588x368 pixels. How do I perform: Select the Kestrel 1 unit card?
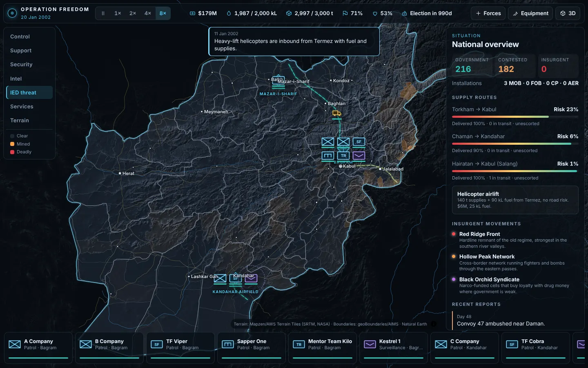[x=394, y=348]
